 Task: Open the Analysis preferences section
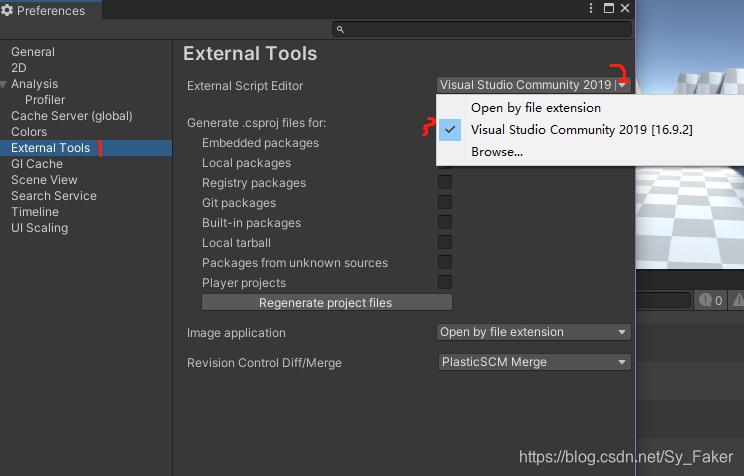[x=35, y=84]
